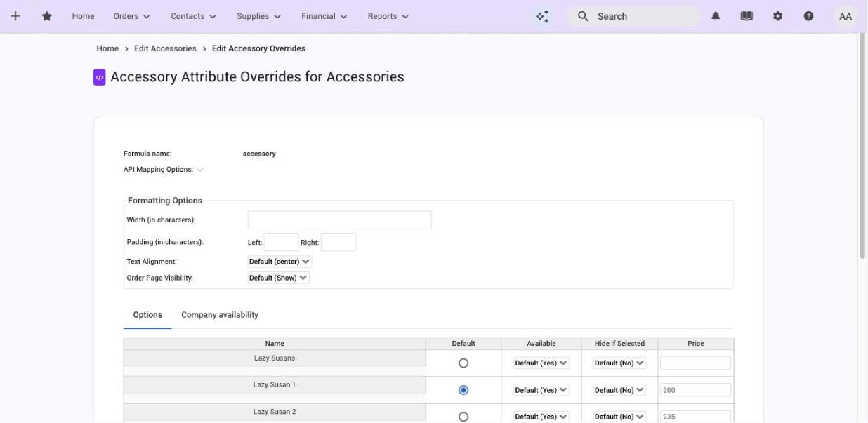868x423 pixels.
Task: Select Lazy Susan 1 default radio
Action: click(463, 390)
